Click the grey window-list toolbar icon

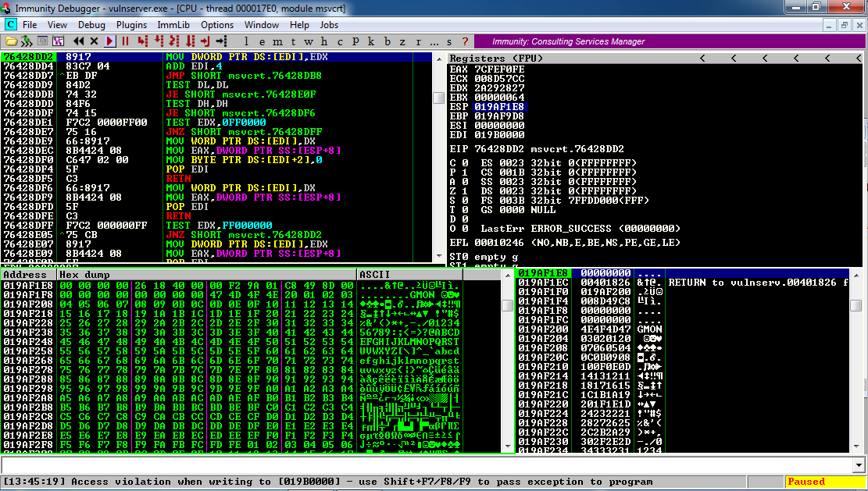42,41
